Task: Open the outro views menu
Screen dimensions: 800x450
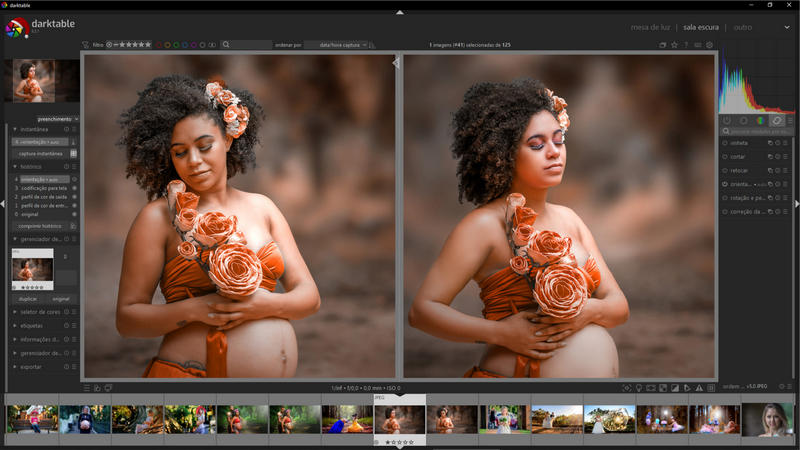Action: click(x=743, y=27)
